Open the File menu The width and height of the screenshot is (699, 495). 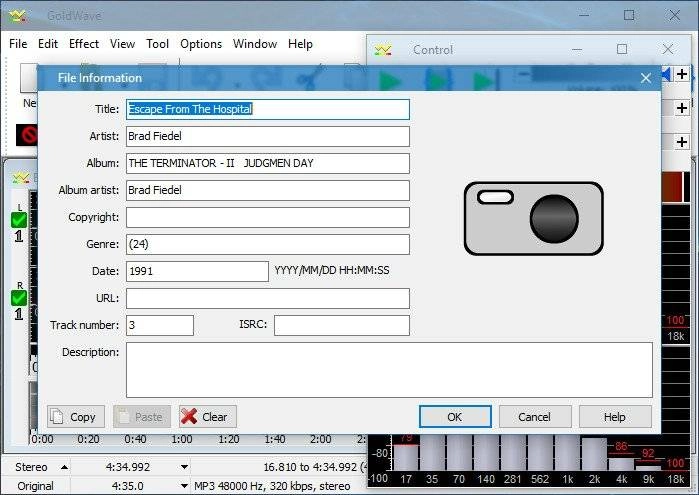tap(18, 44)
